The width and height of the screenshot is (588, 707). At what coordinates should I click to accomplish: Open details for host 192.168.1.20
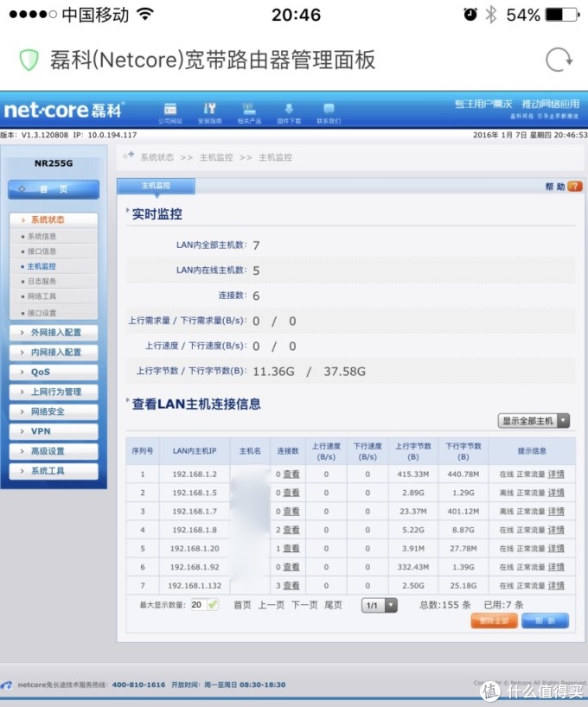click(x=556, y=549)
